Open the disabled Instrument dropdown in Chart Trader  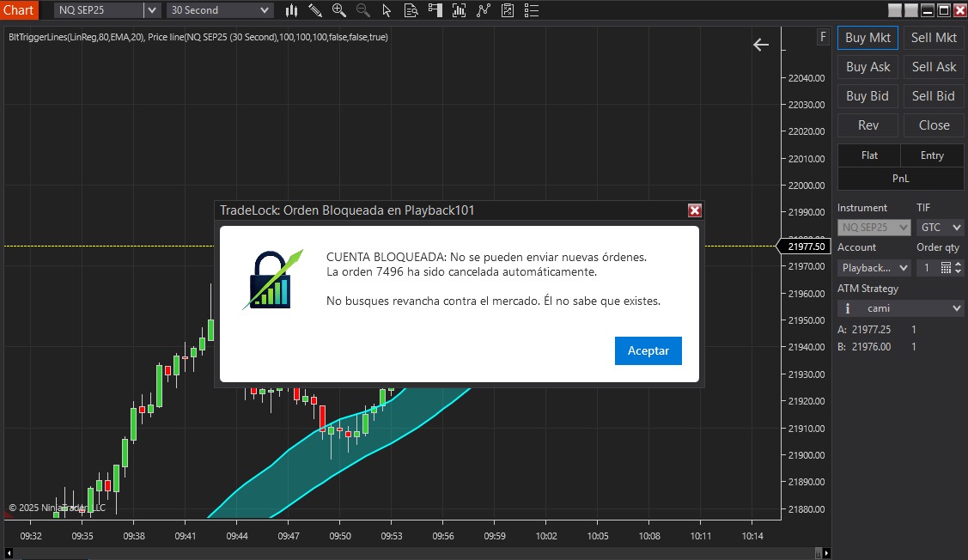[874, 228]
